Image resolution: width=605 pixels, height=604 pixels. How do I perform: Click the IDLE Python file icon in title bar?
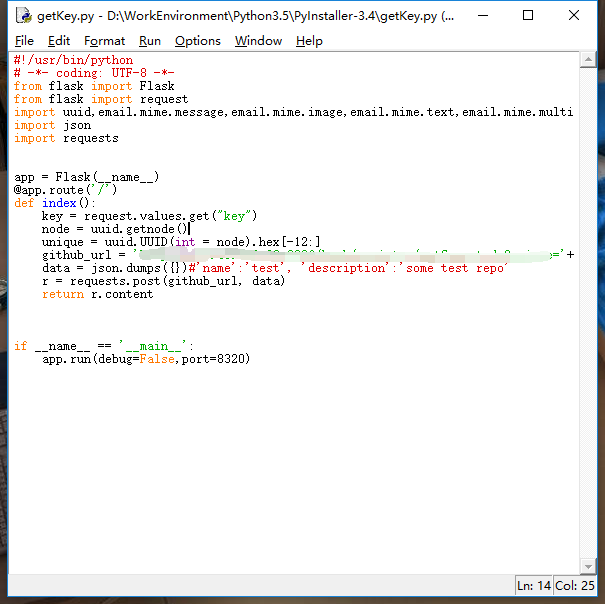click(24, 15)
